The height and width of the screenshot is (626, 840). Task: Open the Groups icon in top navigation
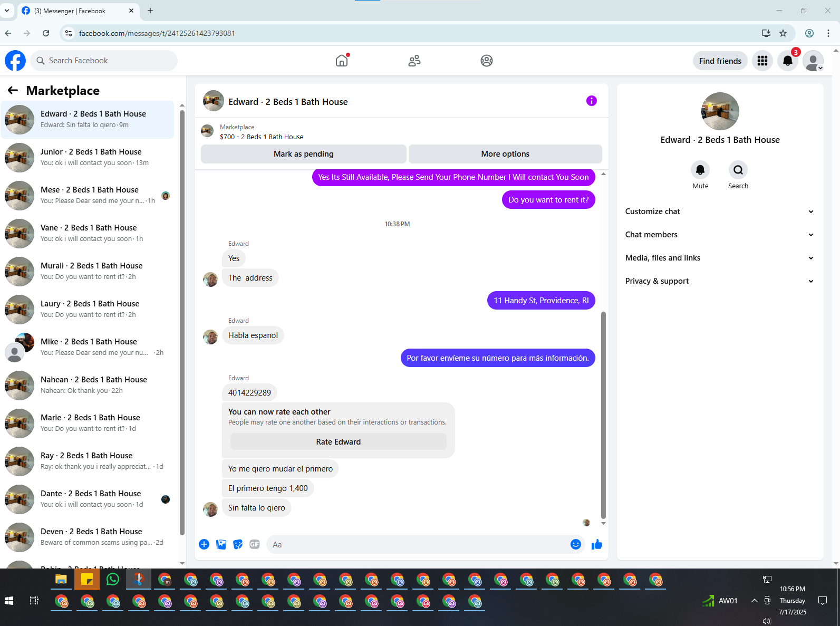coord(487,61)
